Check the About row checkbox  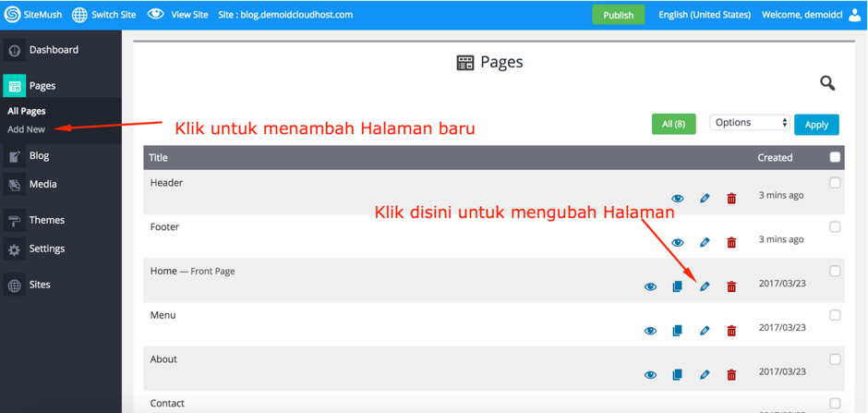(x=835, y=359)
